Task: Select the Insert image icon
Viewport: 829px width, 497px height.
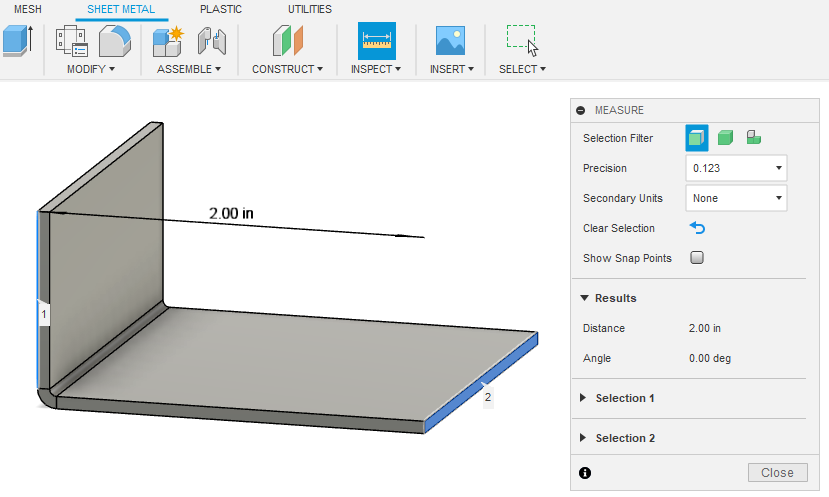Action: tap(450, 41)
